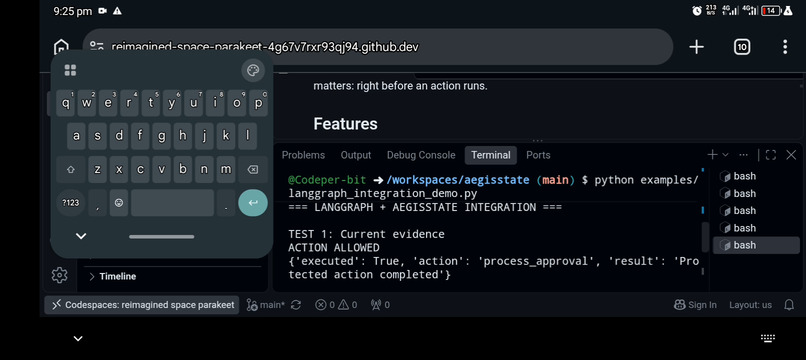Create a new terminal with plus icon
806x360 pixels.
pos(712,155)
